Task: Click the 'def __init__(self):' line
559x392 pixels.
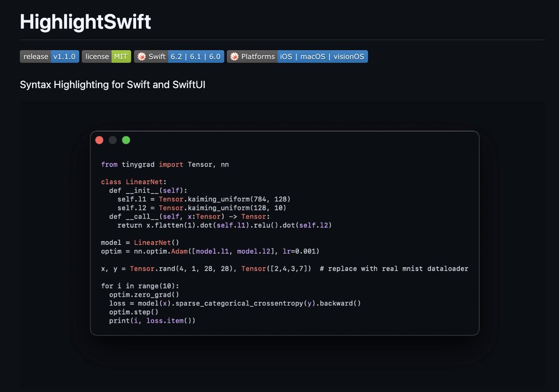Action: [148, 190]
